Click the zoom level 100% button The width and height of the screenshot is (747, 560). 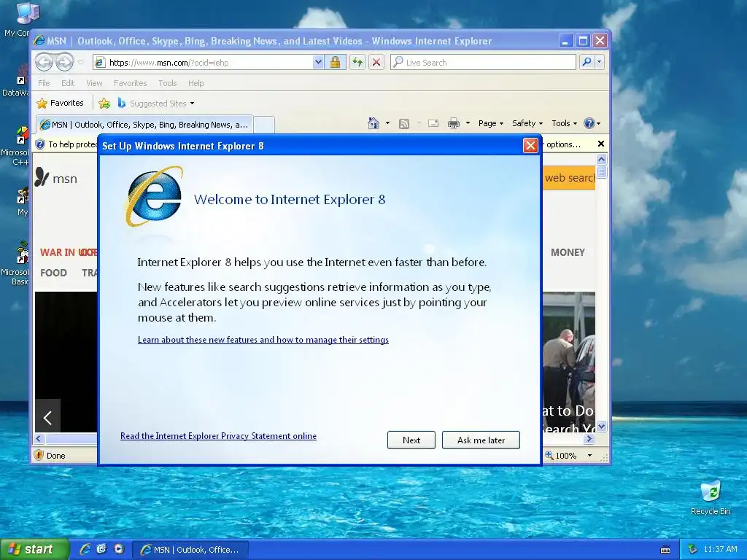click(561, 456)
